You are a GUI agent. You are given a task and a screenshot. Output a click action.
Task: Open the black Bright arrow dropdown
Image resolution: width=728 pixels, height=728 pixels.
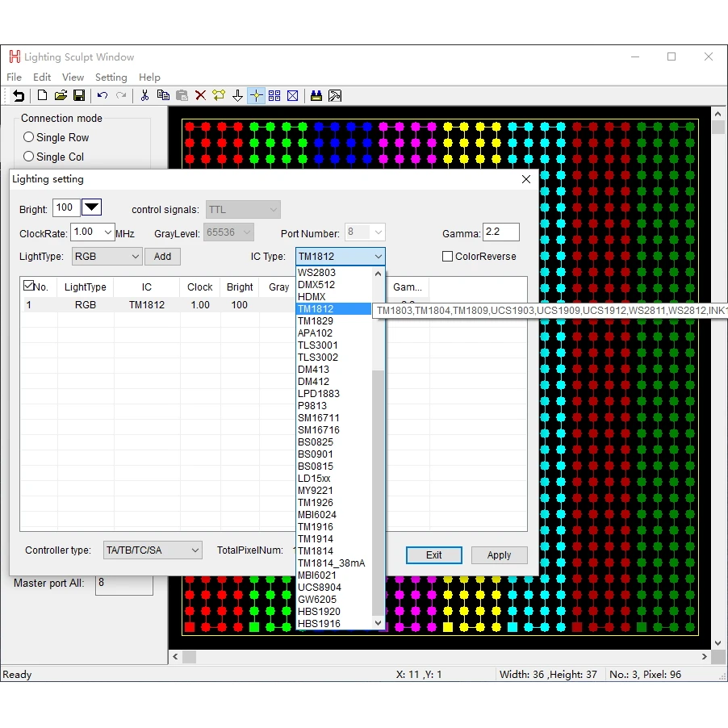[x=91, y=207]
